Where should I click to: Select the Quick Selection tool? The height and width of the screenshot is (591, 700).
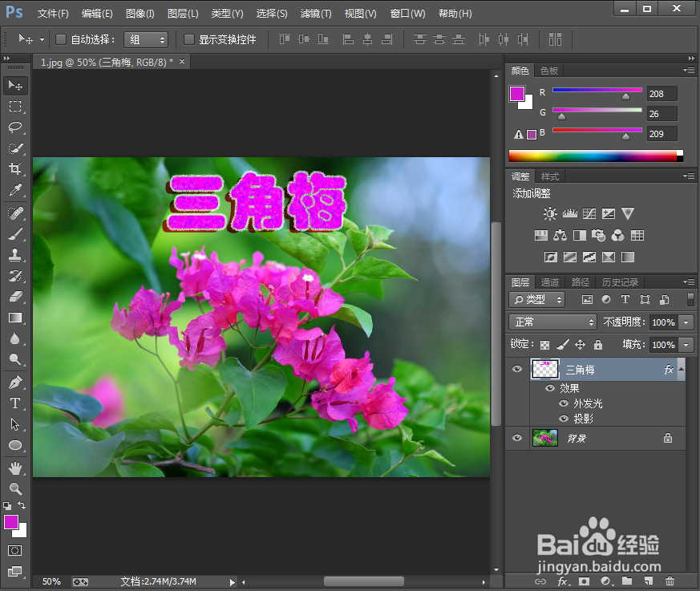15,148
